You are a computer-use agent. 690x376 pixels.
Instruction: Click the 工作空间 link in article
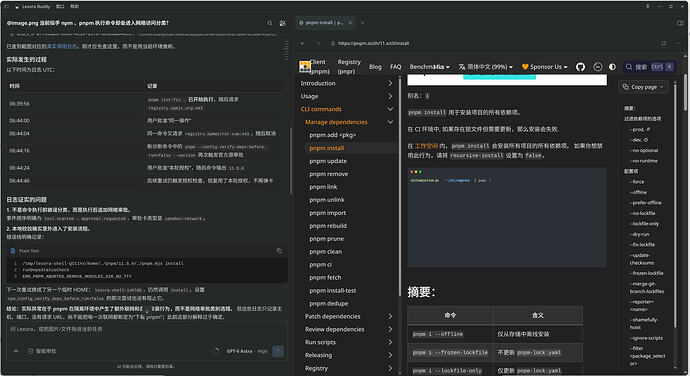(x=426, y=146)
